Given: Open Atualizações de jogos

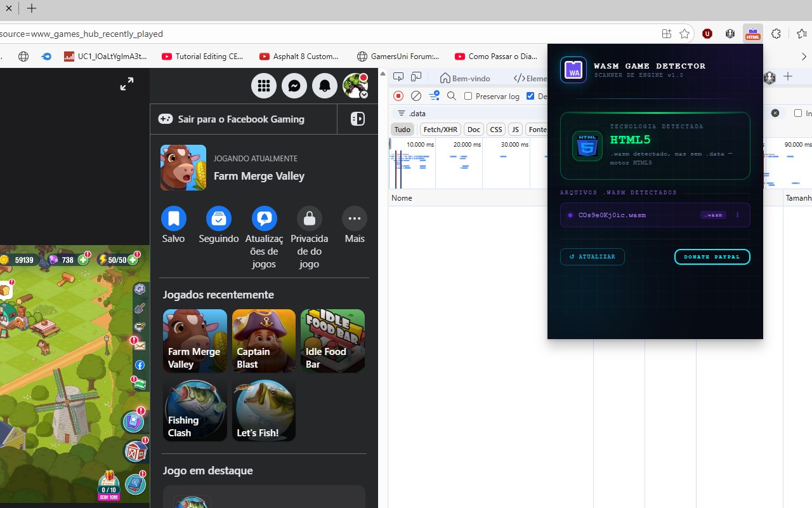Looking at the screenshot, I should point(264,218).
